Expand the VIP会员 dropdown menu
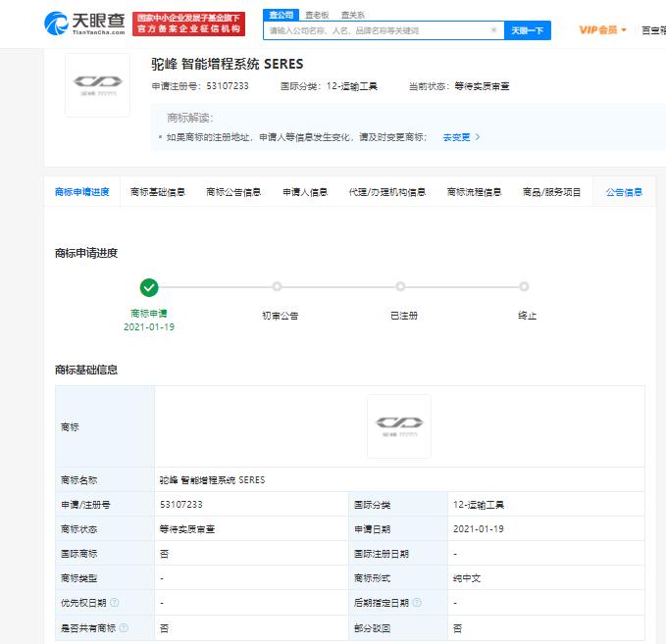The height and width of the screenshot is (644, 666). (x=602, y=29)
